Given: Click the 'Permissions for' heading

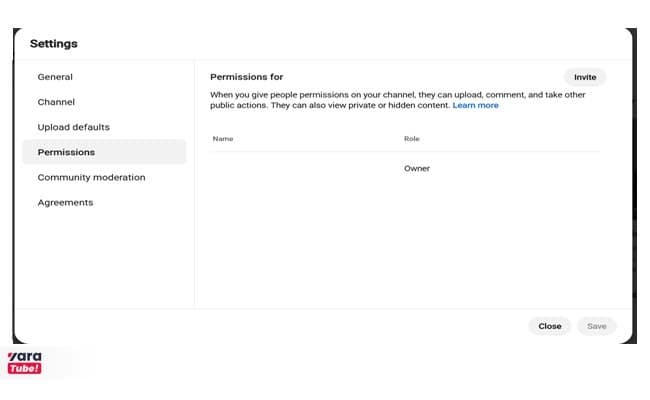Looking at the screenshot, I should click(x=246, y=77).
